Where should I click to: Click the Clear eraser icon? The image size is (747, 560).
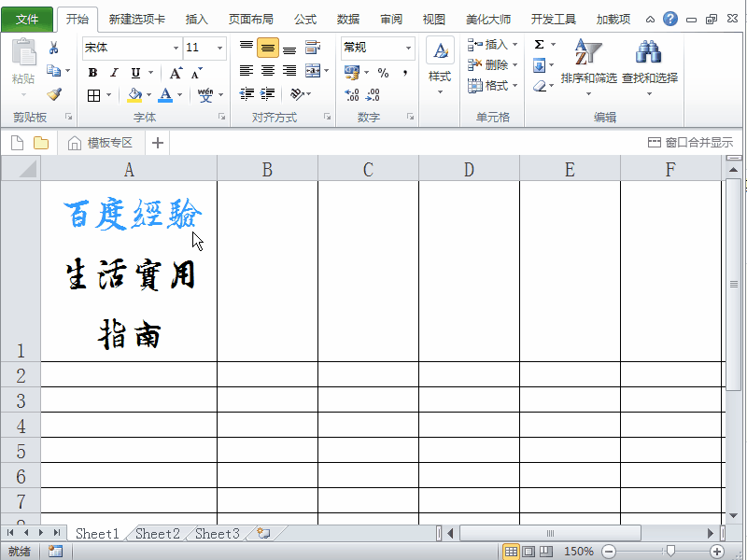[x=540, y=86]
